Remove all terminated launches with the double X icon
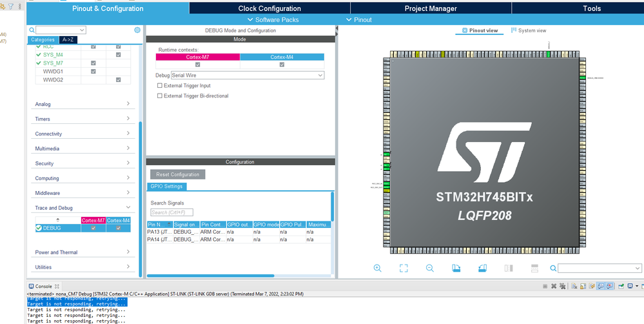Image resolution: width=644 pixels, height=324 pixels. [x=562, y=286]
